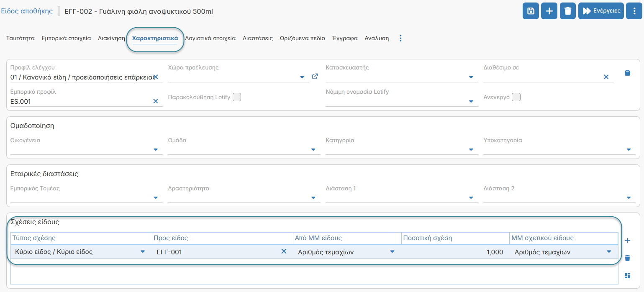Clear the Διαθέσιμο σε field
The width and height of the screenshot is (644, 292).
pyautogui.click(x=606, y=77)
